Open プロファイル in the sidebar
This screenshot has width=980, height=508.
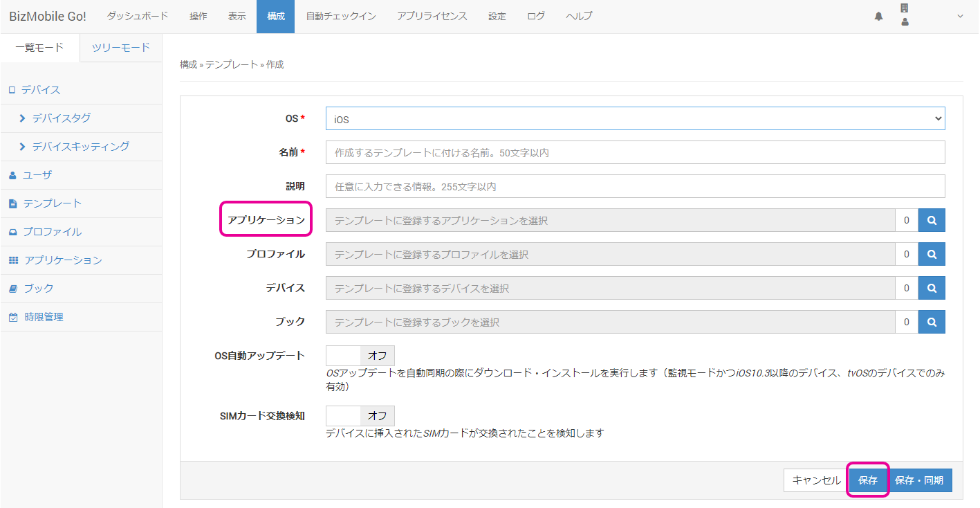pyautogui.click(x=52, y=232)
